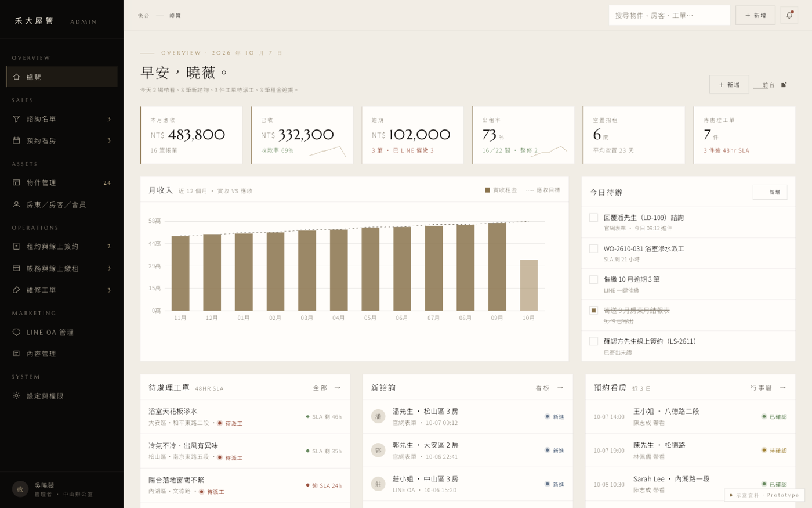The height and width of the screenshot is (508, 812).
Task: Click 新增 in the 今日待辦 panel
Action: coord(770,192)
